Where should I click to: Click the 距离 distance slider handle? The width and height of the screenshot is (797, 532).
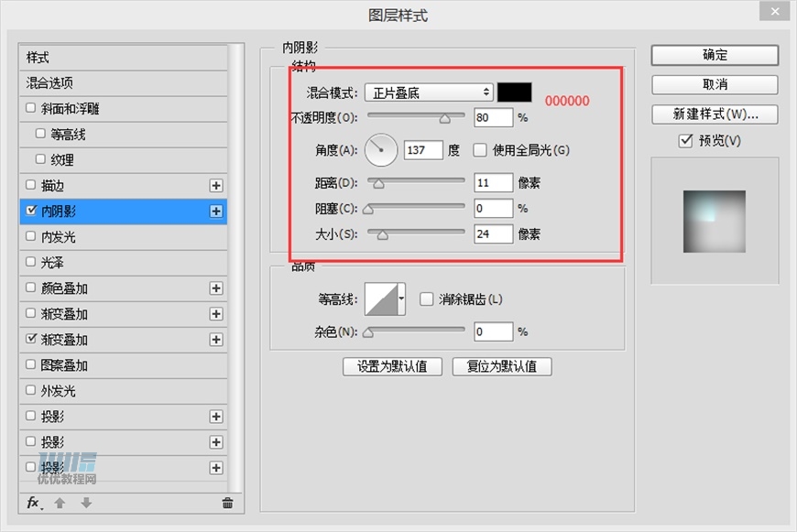click(x=378, y=183)
